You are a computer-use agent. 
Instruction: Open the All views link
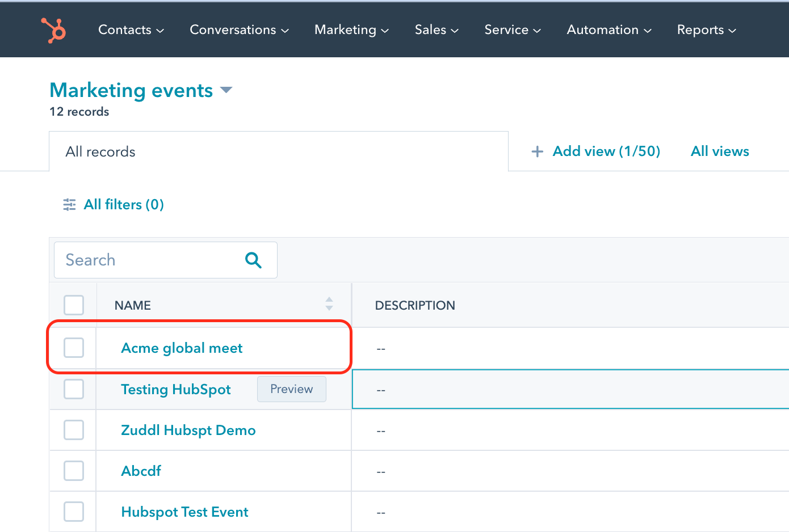[720, 151]
